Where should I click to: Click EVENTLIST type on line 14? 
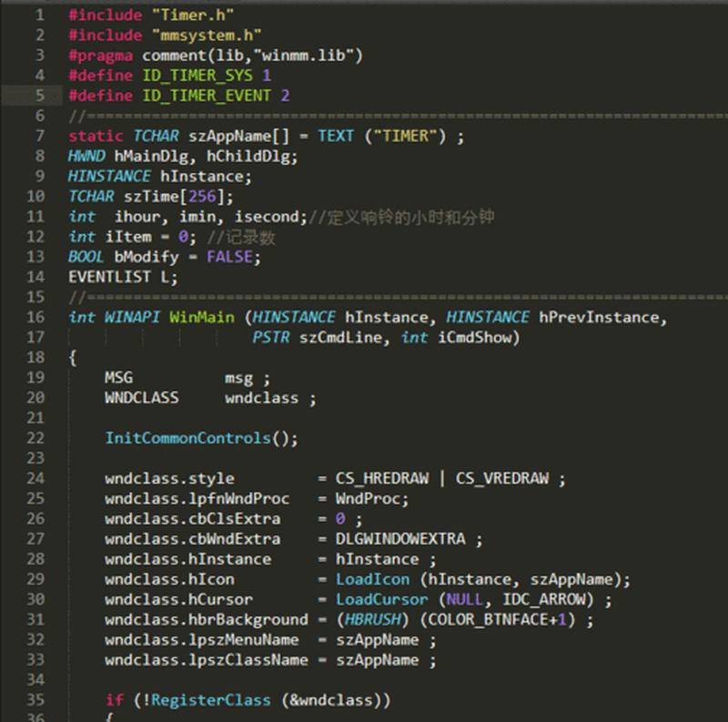pyautogui.click(x=109, y=277)
